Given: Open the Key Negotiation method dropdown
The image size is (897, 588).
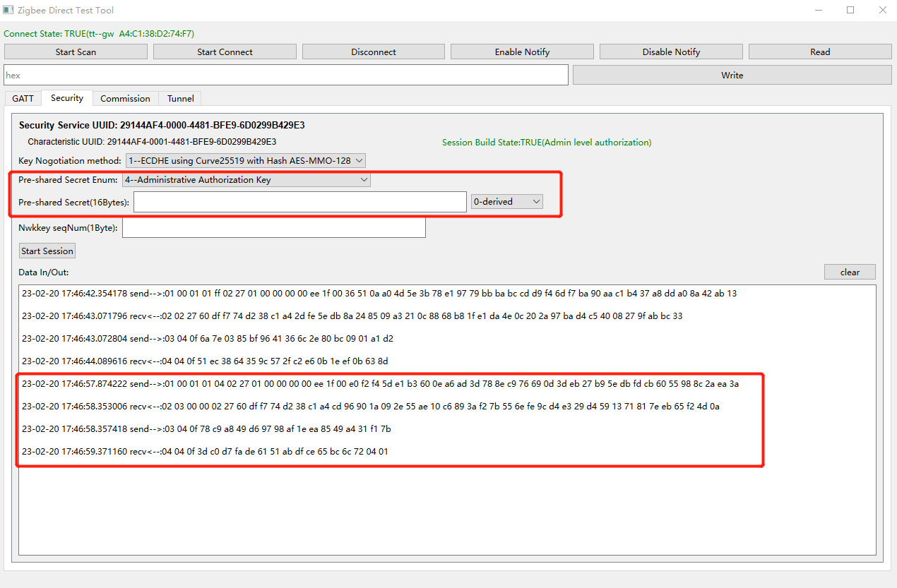Looking at the screenshot, I should tap(246, 160).
